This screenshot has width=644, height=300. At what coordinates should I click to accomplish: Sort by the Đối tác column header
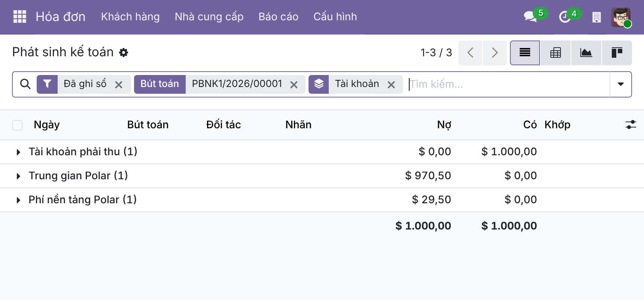point(224,125)
